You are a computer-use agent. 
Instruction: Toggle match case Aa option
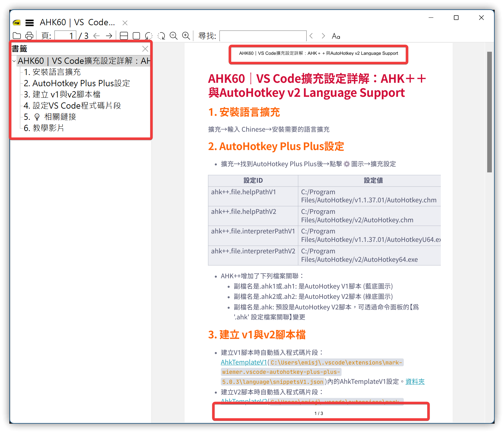point(336,36)
